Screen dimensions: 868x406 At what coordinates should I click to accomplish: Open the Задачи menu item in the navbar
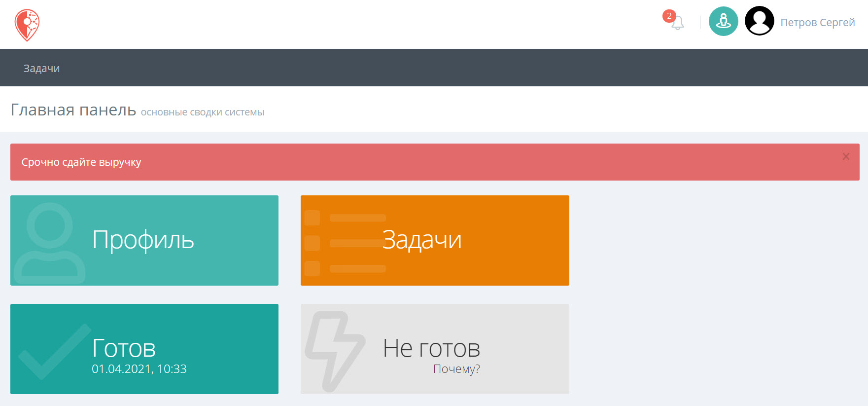pos(41,68)
